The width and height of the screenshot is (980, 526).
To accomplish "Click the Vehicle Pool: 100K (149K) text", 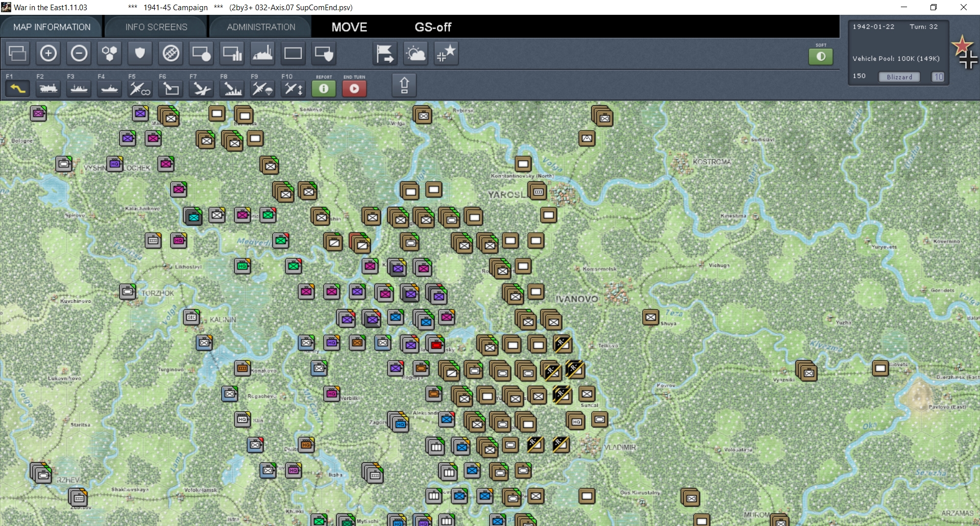I will [896, 59].
